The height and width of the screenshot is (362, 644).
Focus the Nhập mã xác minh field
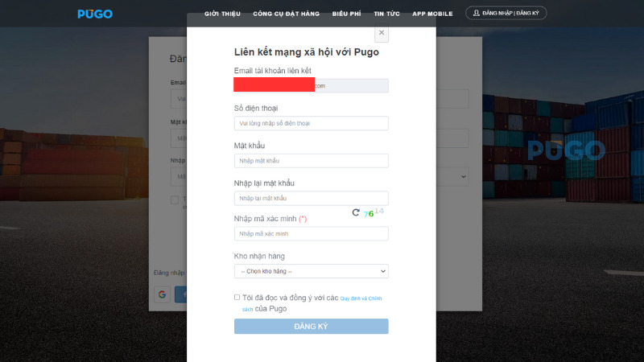tap(311, 233)
